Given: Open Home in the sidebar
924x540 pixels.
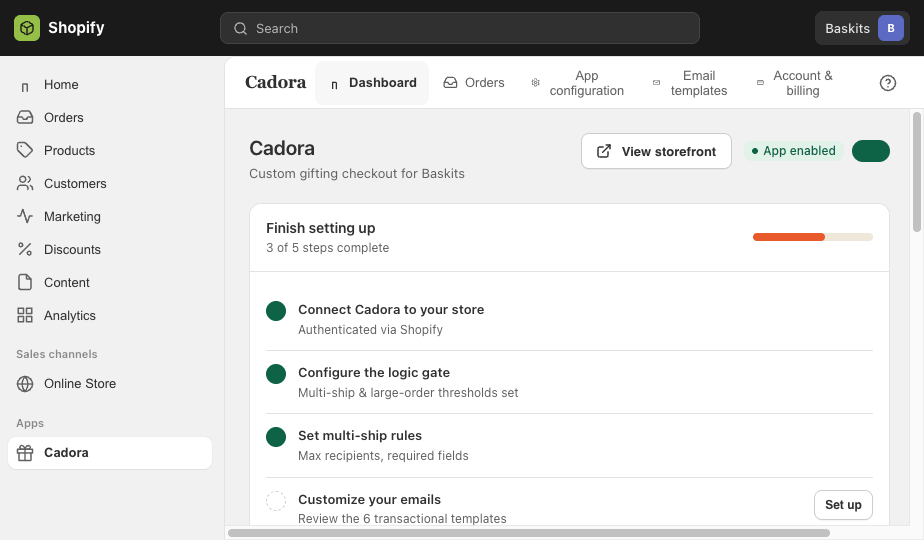Looking at the screenshot, I should (x=110, y=85).
